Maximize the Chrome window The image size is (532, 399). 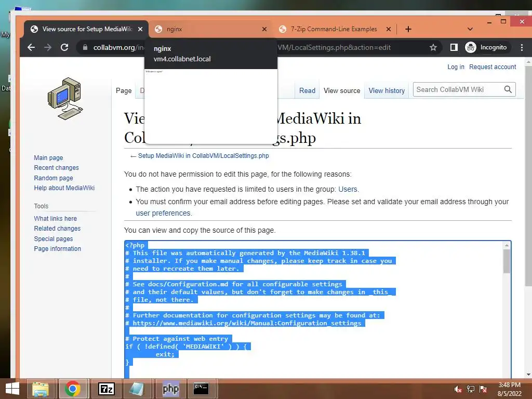point(503,22)
